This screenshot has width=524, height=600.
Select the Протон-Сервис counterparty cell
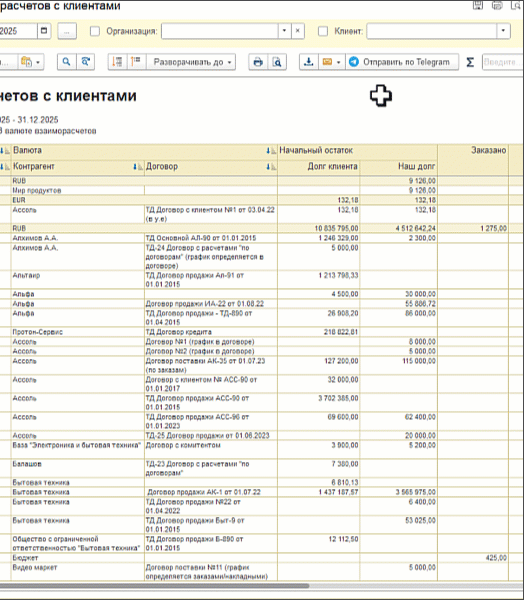78,332
